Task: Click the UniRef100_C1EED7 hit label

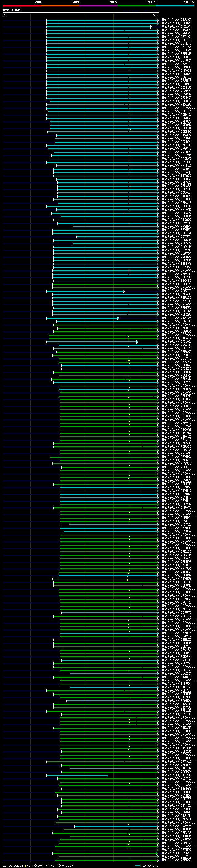Action: click(177, 206)
